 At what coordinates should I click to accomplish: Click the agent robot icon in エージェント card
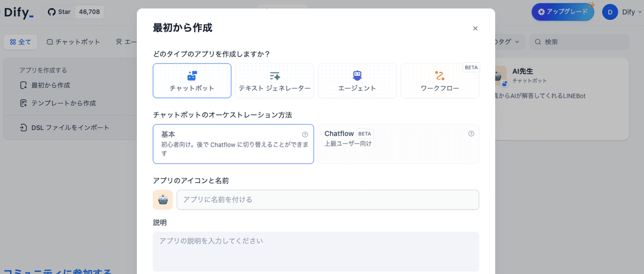(x=357, y=76)
